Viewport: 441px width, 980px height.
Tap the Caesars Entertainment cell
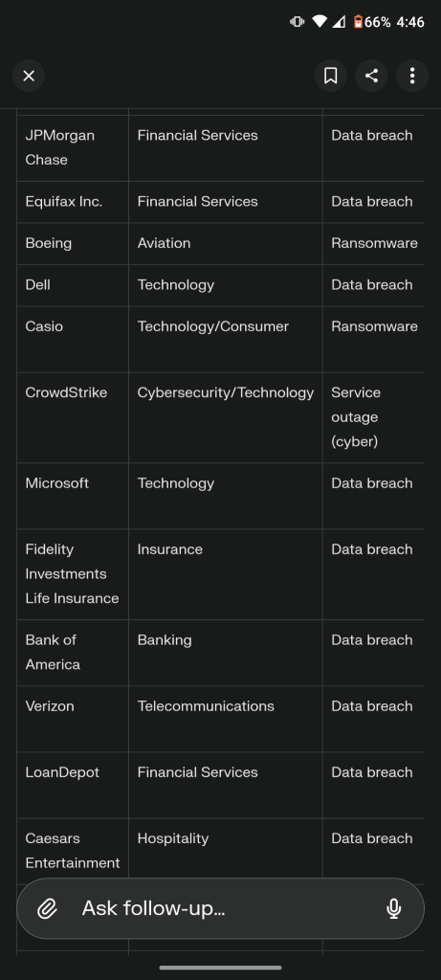tap(73, 851)
